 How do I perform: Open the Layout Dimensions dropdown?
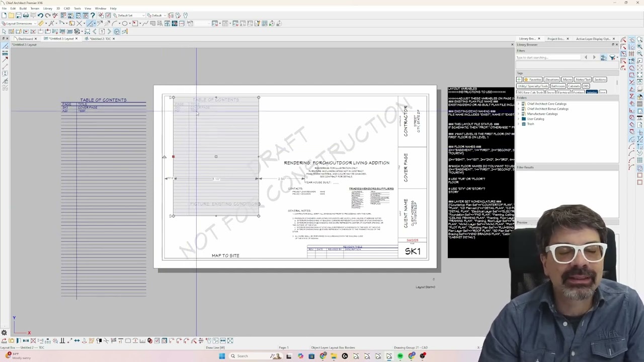click(x=19, y=23)
